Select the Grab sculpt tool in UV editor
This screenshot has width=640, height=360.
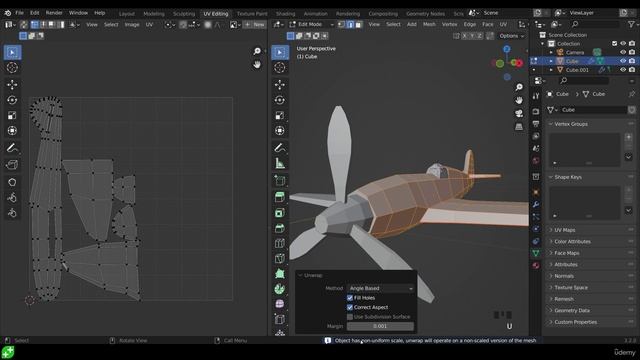click(x=12, y=182)
